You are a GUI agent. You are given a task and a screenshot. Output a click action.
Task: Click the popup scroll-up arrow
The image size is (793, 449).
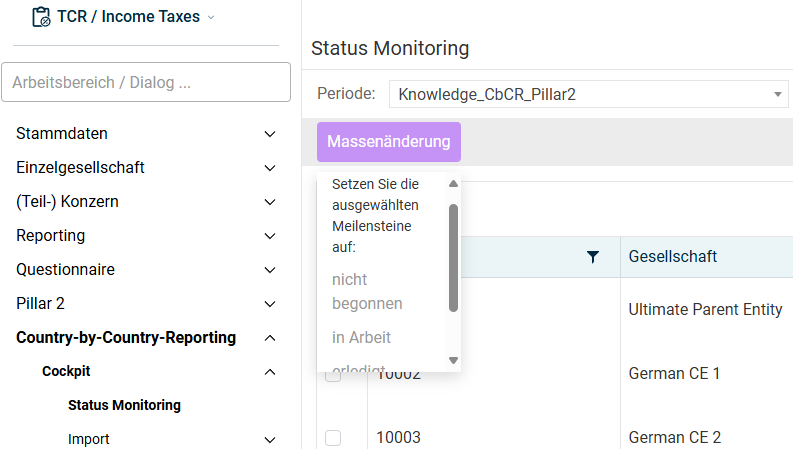[453, 184]
